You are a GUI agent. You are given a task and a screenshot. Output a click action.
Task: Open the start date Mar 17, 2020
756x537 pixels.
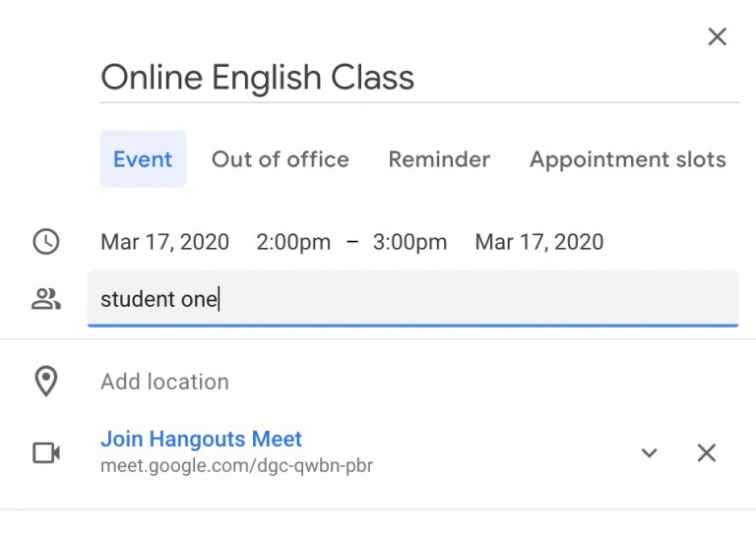pyautogui.click(x=164, y=242)
